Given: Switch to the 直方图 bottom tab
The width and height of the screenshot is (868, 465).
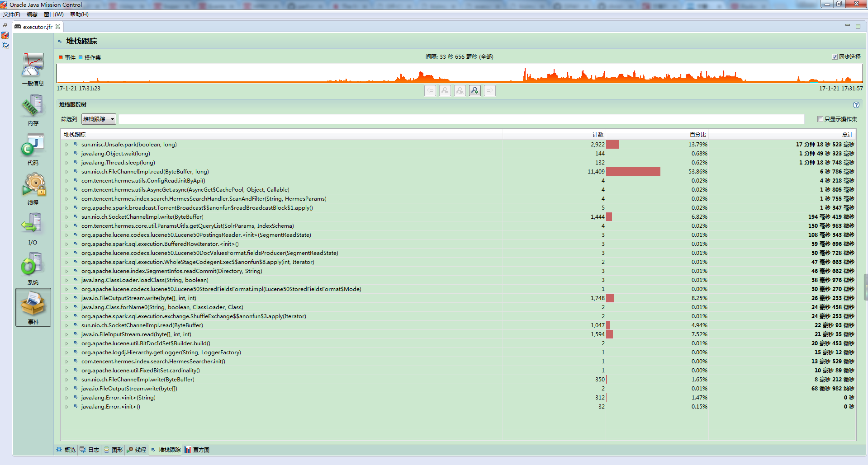Looking at the screenshot, I should coord(197,450).
